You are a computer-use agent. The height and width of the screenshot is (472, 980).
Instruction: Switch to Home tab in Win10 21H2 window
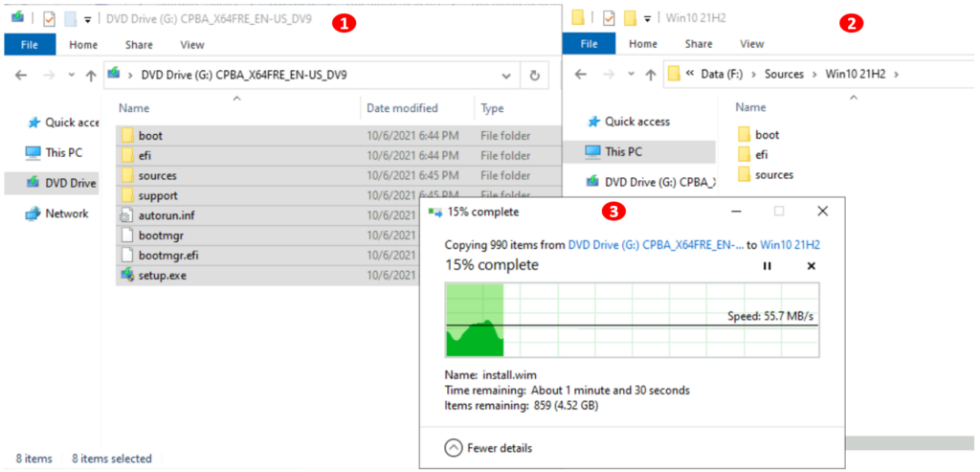pyautogui.click(x=642, y=44)
